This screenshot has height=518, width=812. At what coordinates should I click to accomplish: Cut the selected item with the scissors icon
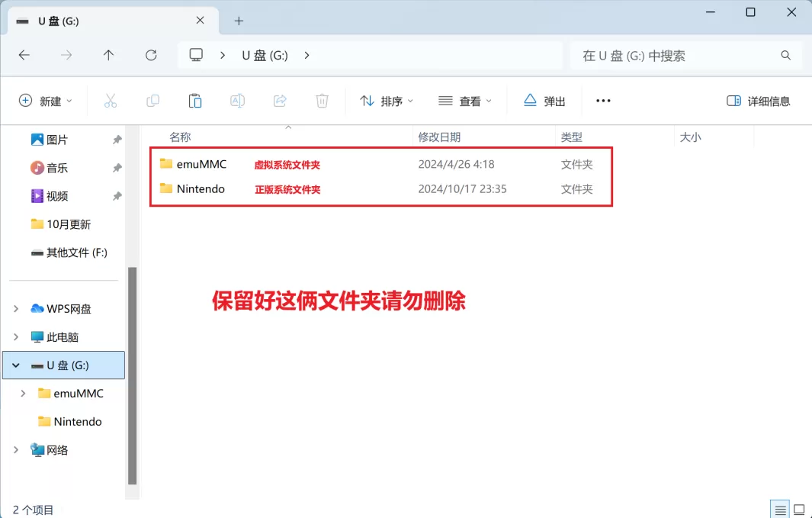110,100
